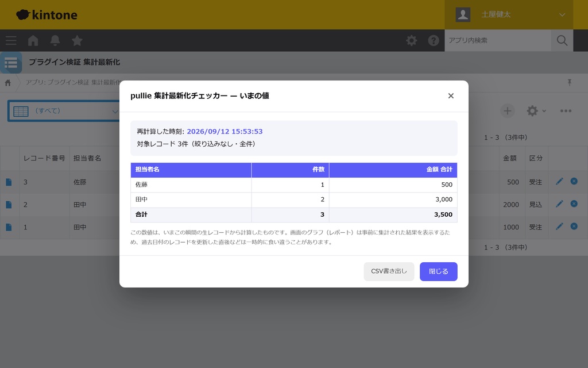Click the 3,500 total amount cell
Viewport: 588px width, 368px height.
pos(393,215)
